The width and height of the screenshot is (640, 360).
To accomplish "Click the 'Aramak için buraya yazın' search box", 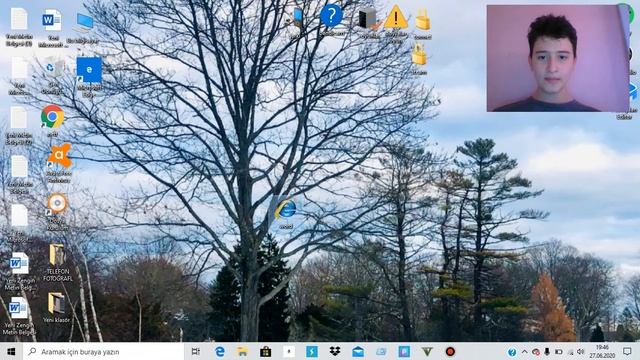I will coord(104,351).
